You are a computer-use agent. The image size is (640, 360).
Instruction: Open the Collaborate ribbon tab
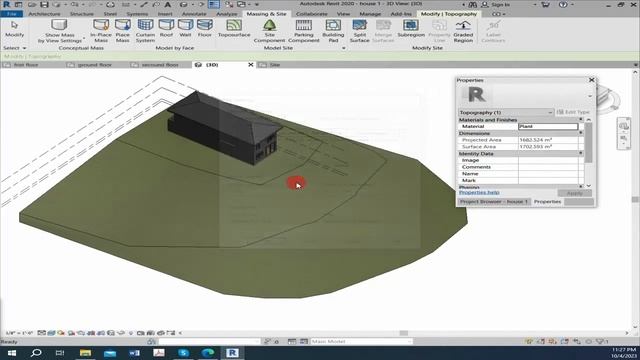[311, 14]
